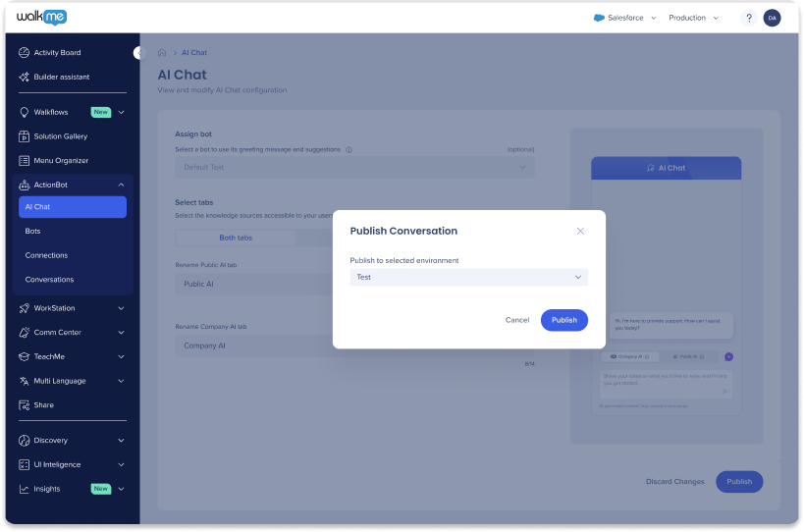Viewport: 804px width, 532px height.
Task: Click the Salesforce cloud icon
Action: tap(599, 18)
